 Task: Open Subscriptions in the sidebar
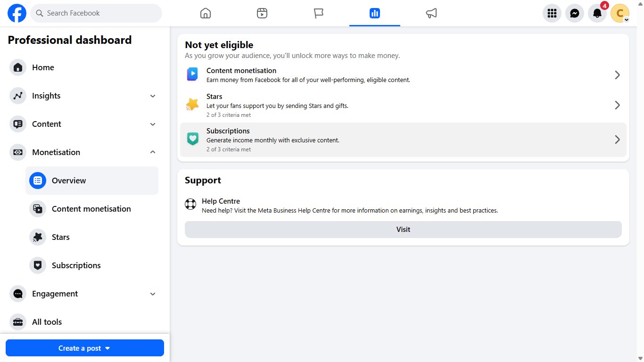(x=92, y=265)
